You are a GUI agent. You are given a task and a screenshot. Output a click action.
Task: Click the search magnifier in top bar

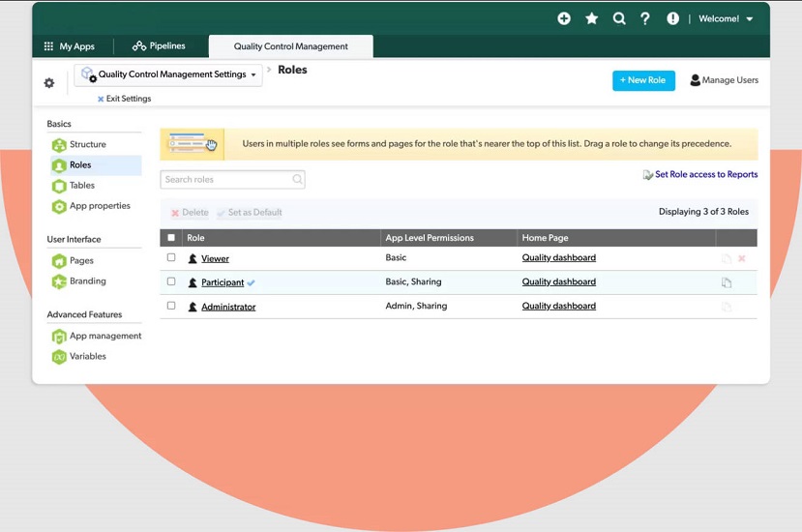coord(619,18)
